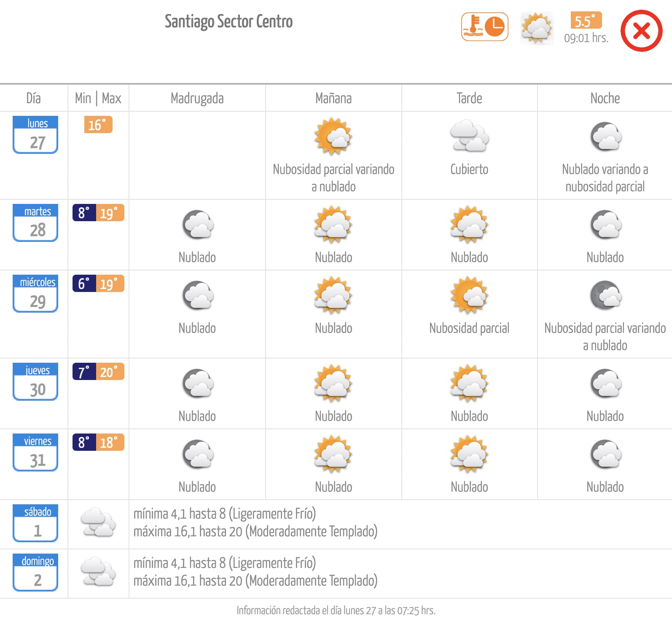
Task: Select the jueves 30 date tile
Action: tap(35, 382)
